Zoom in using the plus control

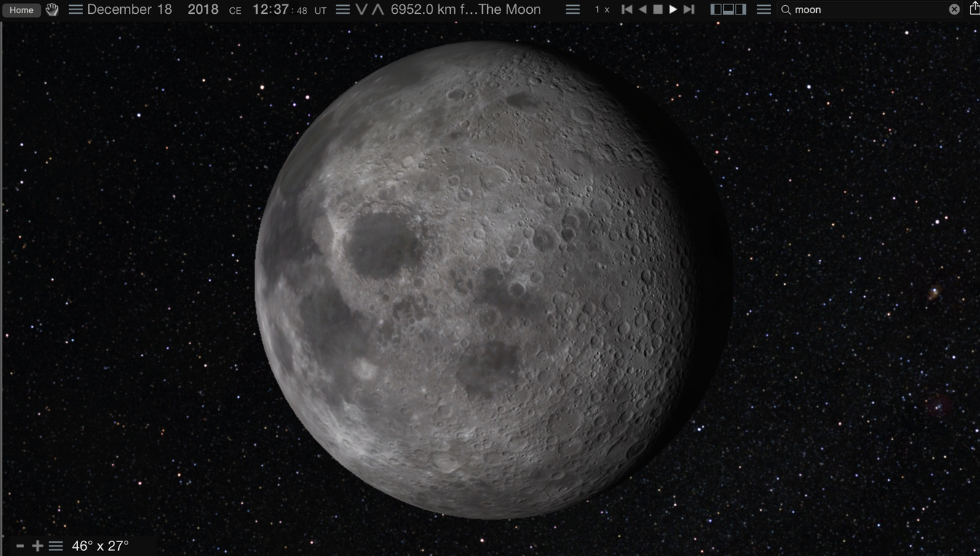pos(37,545)
